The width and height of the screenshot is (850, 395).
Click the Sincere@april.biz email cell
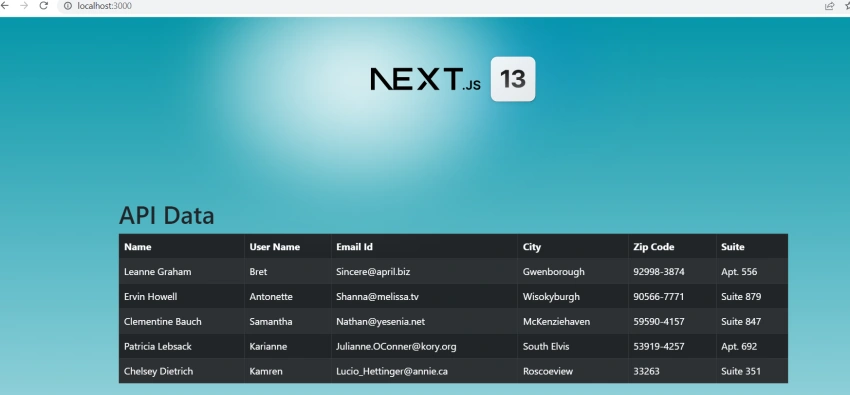pos(424,271)
